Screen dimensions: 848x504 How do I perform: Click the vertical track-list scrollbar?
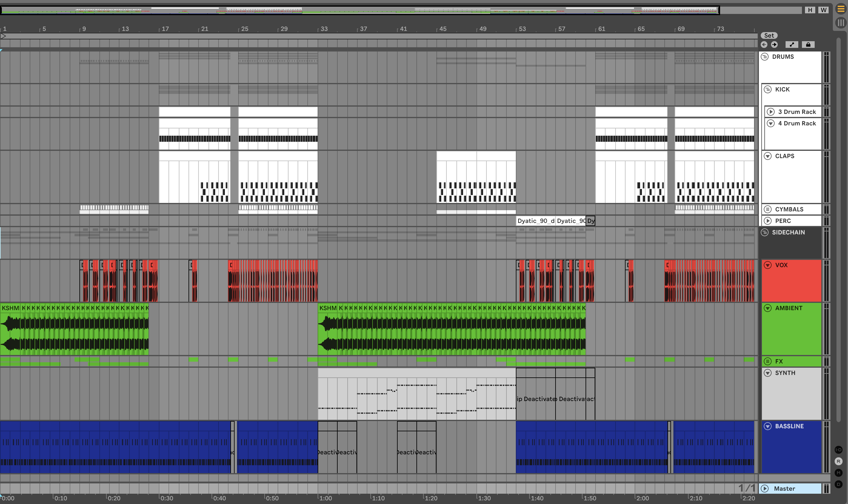[839, 229]
